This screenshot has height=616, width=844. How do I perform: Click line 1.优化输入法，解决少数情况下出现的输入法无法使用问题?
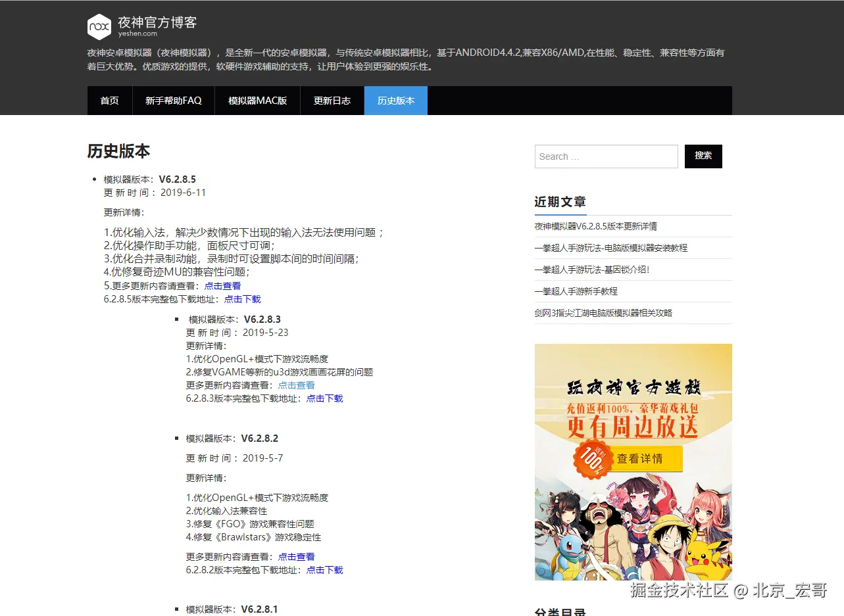tap(244, 232)
